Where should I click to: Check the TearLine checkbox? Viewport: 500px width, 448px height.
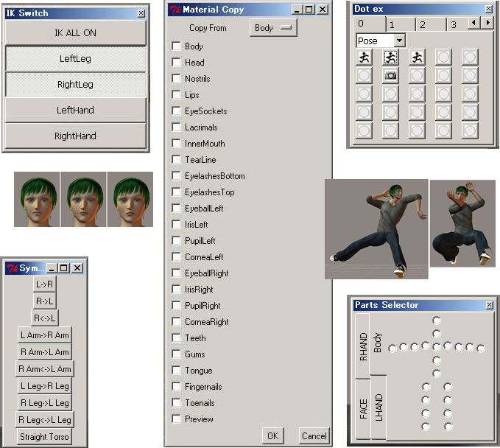coord(176,159)
